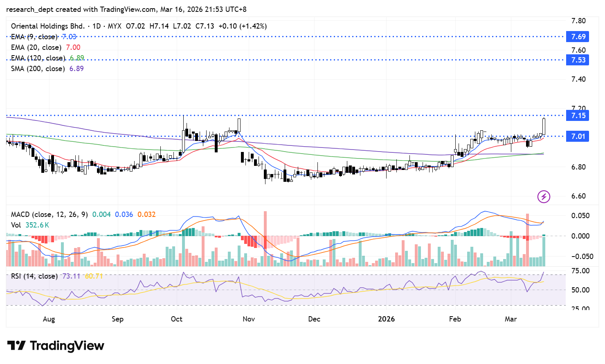605x364 pixels.
Task: Open the MACD (close, 12, 26, 9) legend
Action: click(x=49, y=214)
